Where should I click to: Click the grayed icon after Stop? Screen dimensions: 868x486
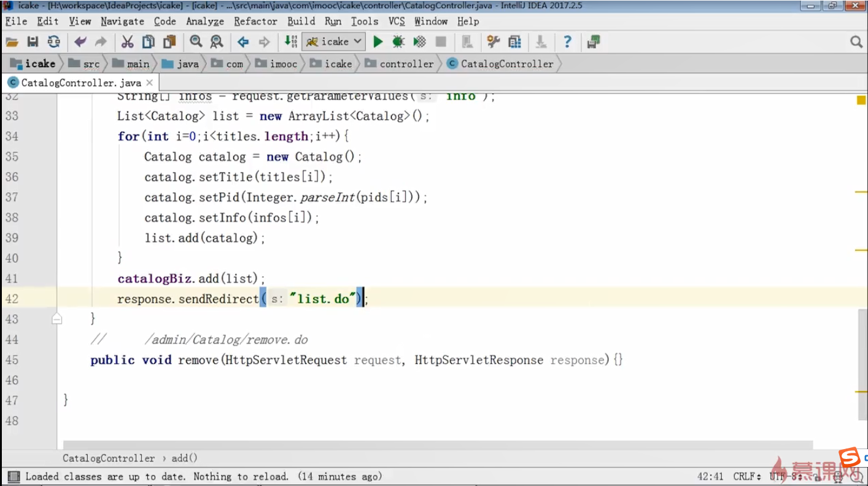coord(467,42)
